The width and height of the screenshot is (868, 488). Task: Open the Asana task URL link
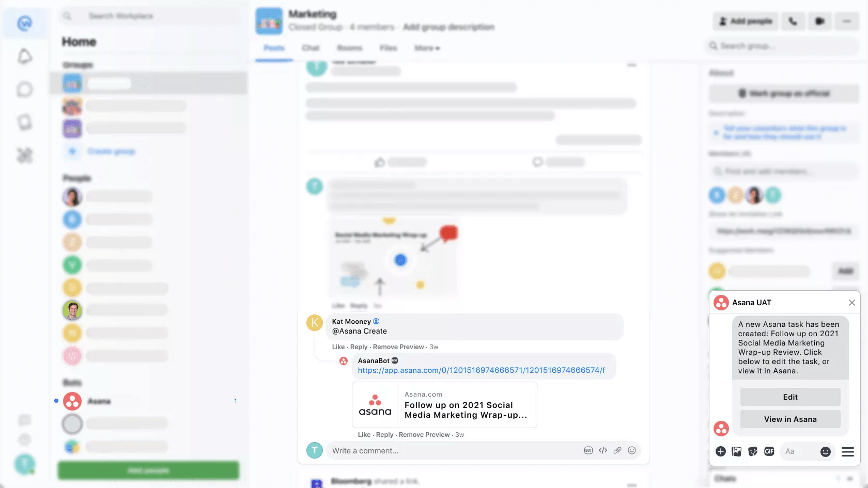click(481, 370)
